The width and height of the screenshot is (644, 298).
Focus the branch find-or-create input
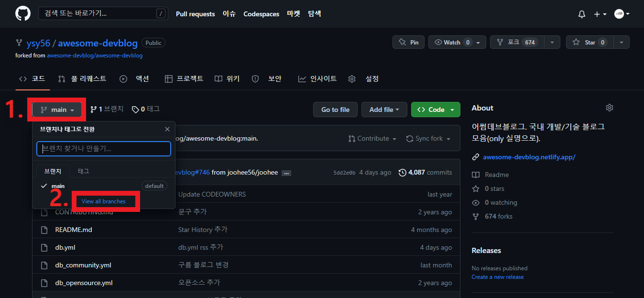coord(104,149)
